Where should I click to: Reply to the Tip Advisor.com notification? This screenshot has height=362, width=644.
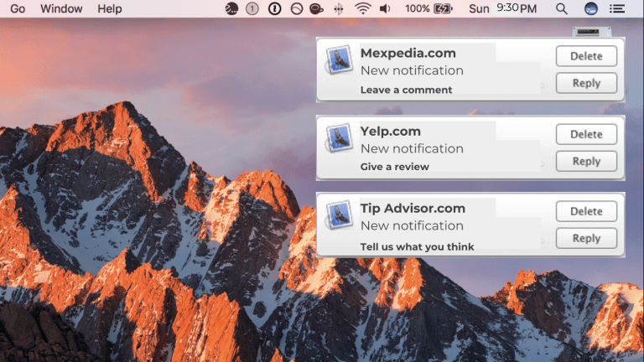pos(586,238)
